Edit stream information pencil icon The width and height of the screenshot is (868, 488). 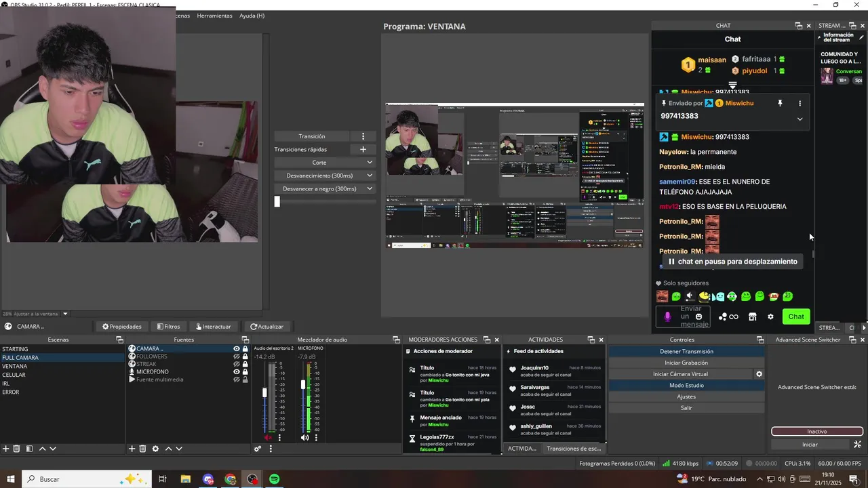tap(861, 37)
